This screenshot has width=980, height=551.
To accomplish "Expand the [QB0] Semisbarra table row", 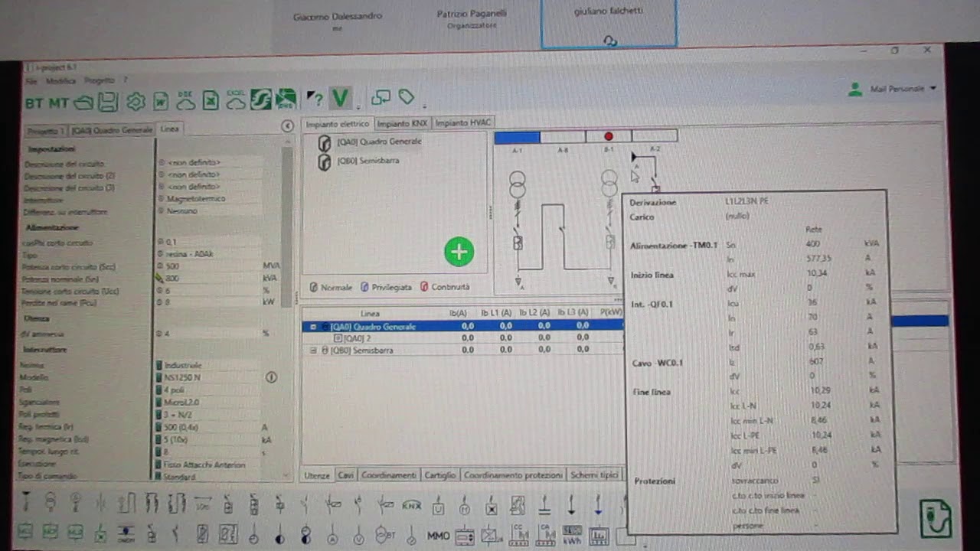I will [x=313, y=350].
